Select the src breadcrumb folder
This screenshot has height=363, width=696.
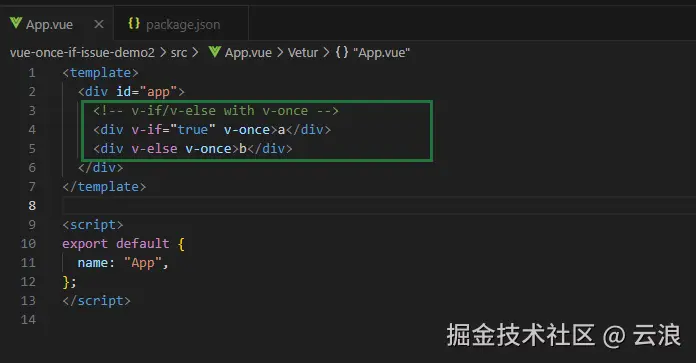click(x=179, y=53)
